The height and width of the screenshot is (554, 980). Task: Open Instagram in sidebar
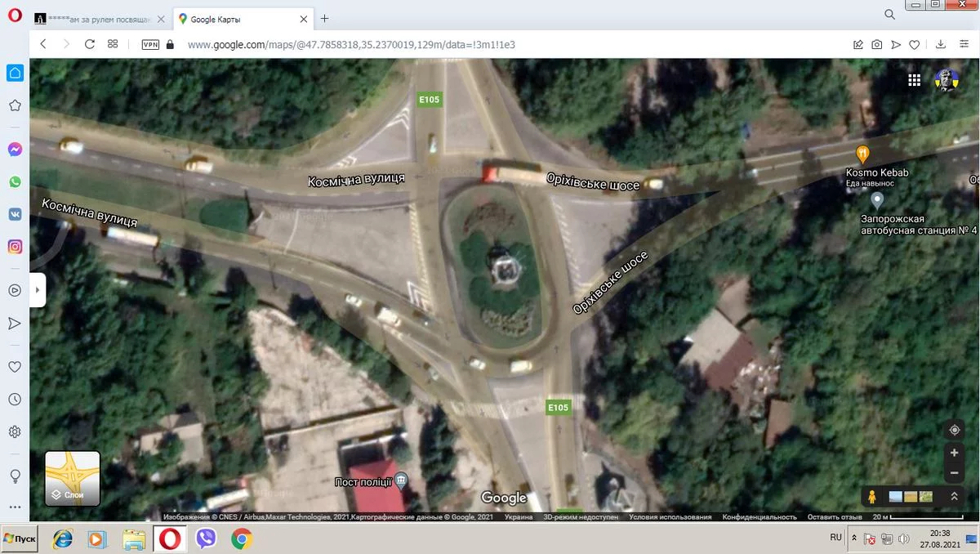15,246
